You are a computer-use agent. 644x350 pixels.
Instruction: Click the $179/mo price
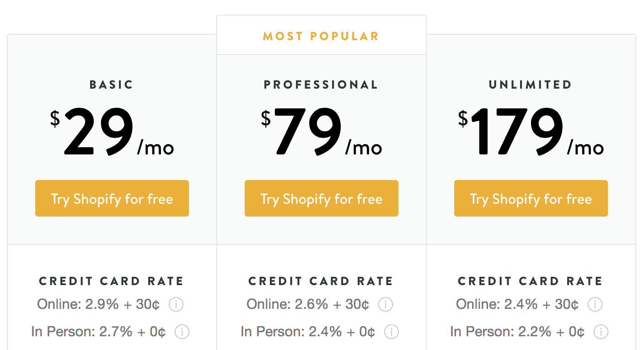(x=531, y=132)
